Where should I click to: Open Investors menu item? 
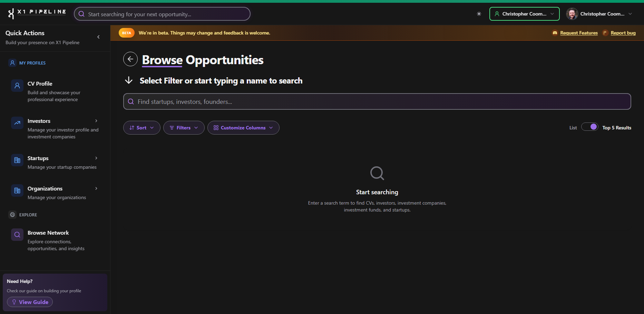coord(55,128)
